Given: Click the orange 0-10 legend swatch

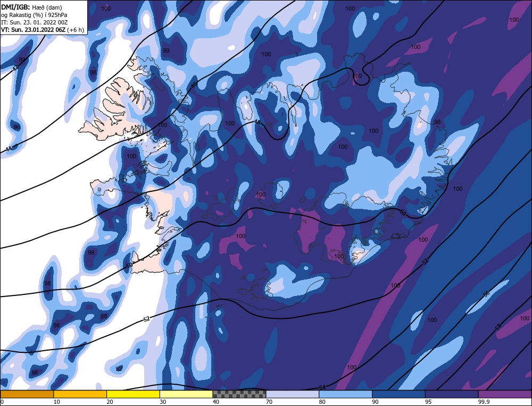Looking at the screenshot, I should (x=27, y=394).
